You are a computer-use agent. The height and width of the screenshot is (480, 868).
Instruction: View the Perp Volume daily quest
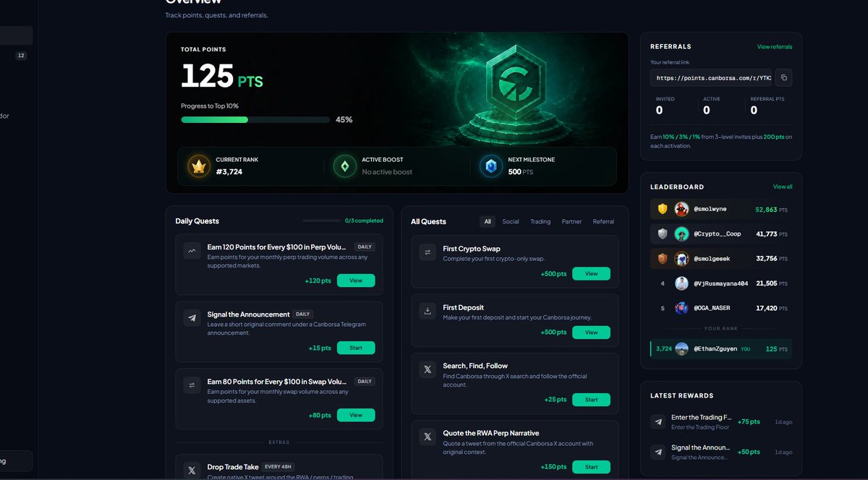point(356,280)
